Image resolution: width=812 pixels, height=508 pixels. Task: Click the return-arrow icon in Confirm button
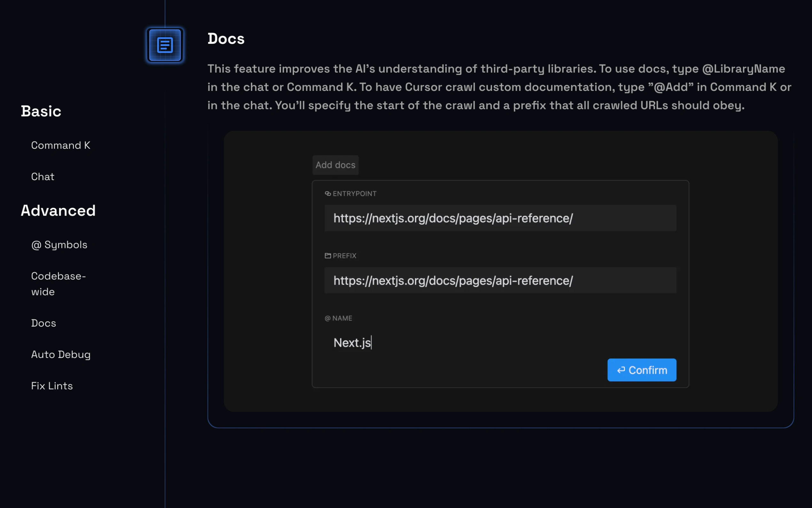tap(621, 370)
